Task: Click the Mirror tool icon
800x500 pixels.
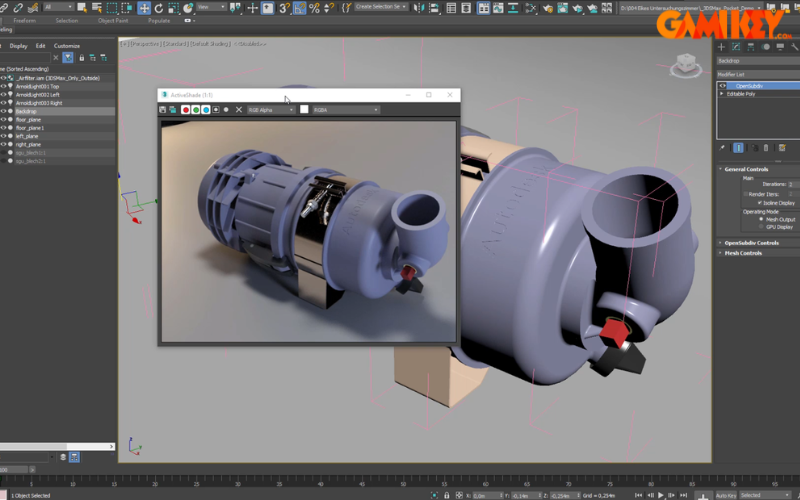Action: pos(419,8)
